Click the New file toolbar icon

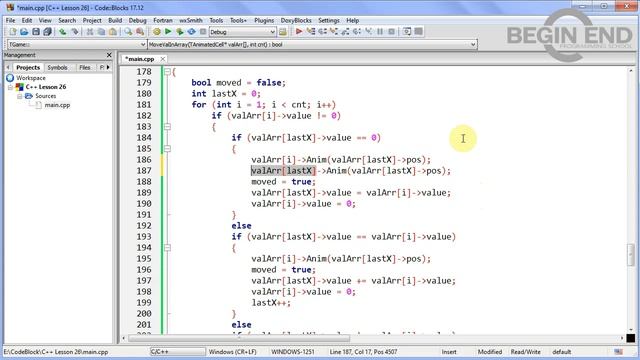point(13,31)
